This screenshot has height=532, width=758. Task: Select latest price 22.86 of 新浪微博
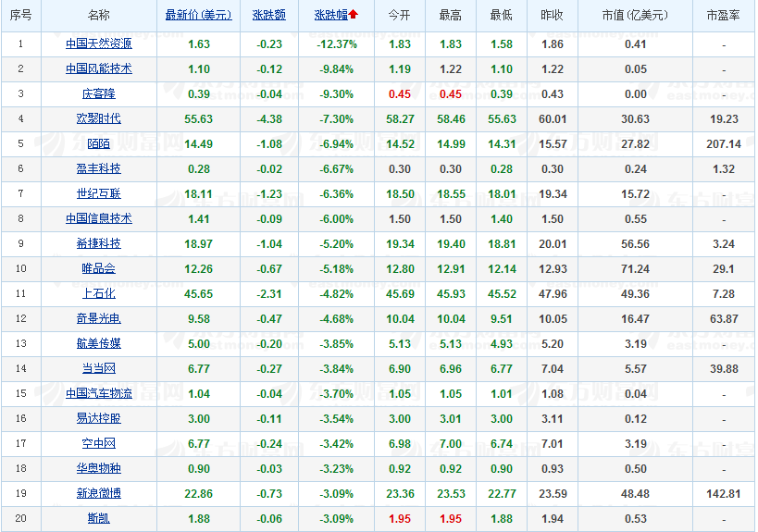click(199, 494)
